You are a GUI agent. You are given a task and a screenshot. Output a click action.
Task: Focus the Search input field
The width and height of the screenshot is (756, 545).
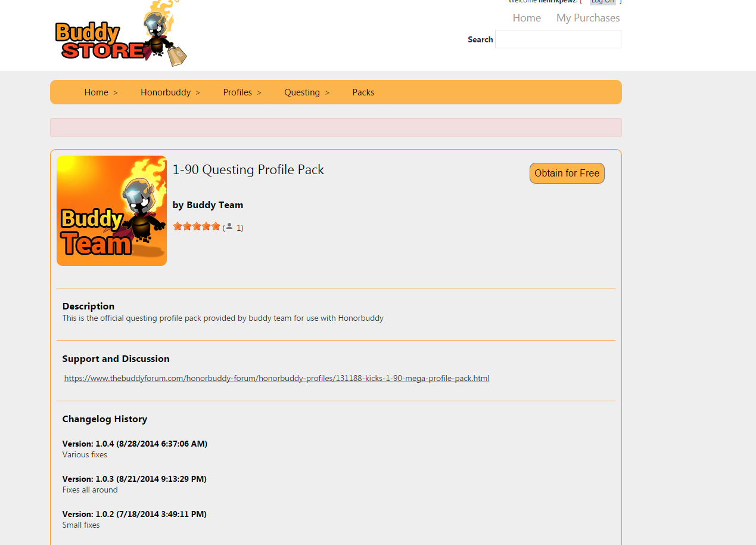click(558, 39)
